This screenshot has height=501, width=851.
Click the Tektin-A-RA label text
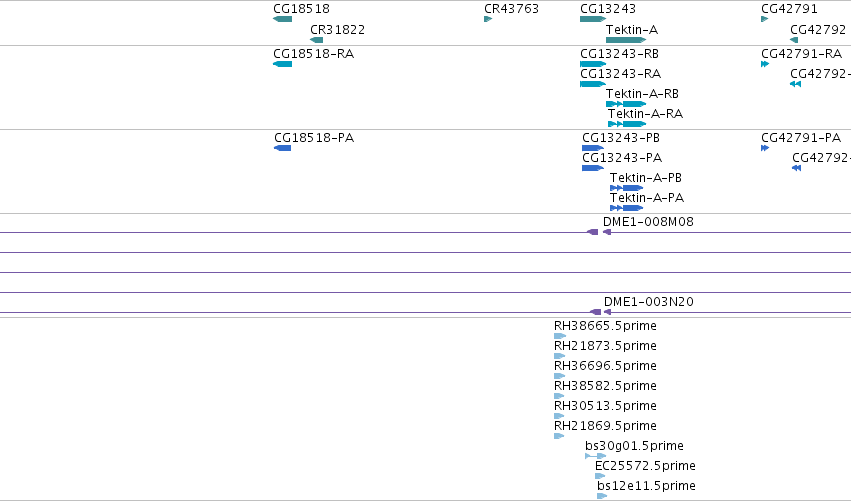click(645, 114)
